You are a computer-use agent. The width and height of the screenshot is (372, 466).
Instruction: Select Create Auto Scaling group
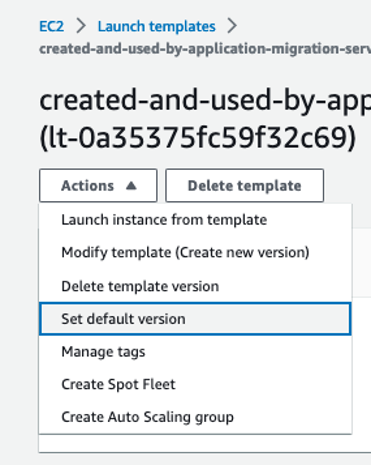[x=195, y=417]
